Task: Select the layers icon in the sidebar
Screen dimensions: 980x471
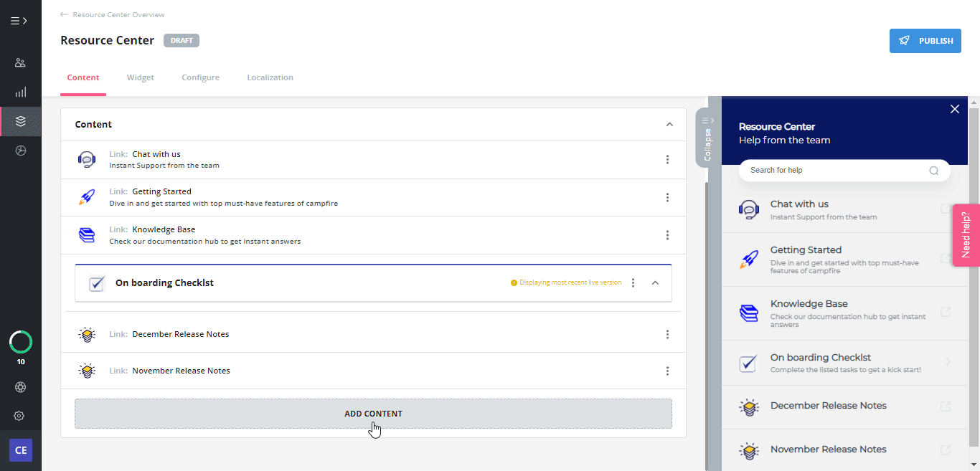Action: tap(20, 121)
